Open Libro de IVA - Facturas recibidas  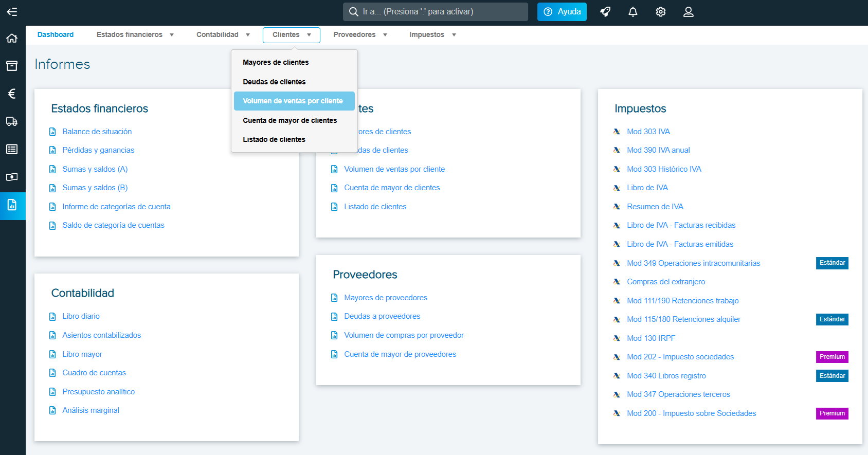(x=681, y=225)
